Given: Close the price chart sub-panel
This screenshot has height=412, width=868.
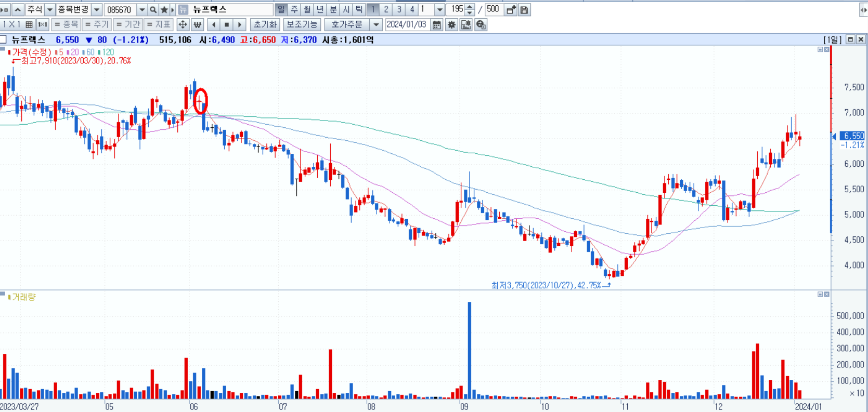Looking at the screenshot, I should pos(827,49).
